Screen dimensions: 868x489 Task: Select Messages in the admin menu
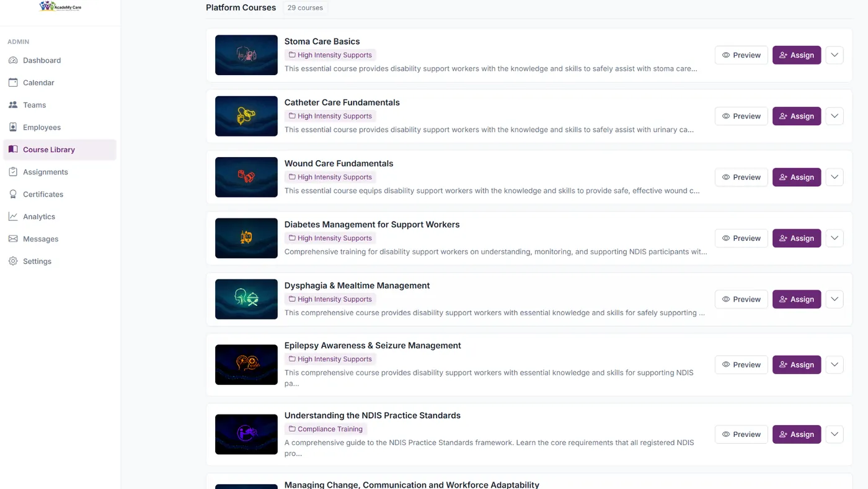click(60, 239)
